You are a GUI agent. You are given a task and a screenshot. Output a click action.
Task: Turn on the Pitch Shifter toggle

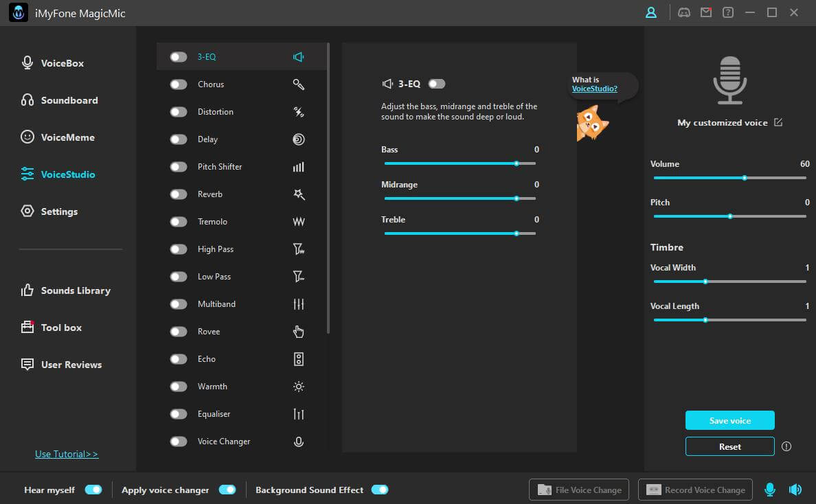point(179,167)
